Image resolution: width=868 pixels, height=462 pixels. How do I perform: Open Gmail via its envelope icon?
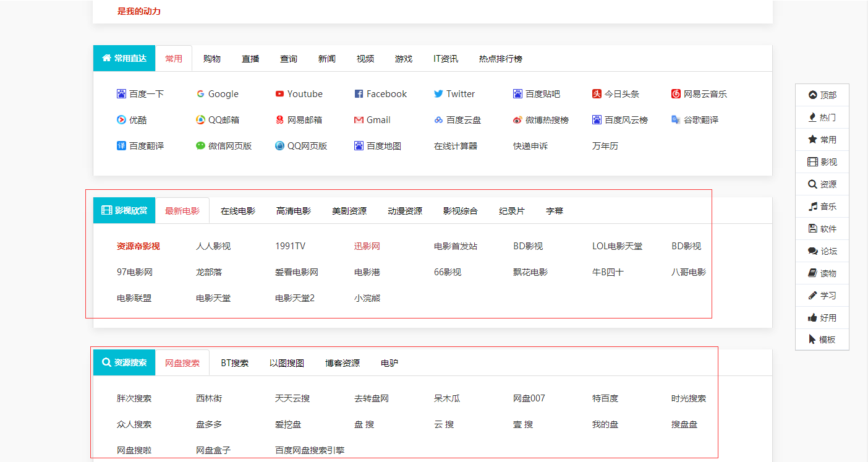coord(359,120)
